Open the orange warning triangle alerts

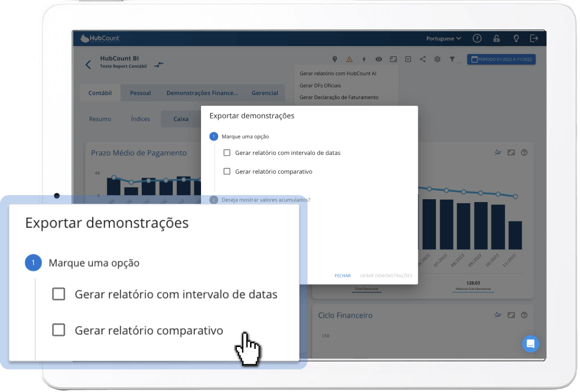pyautogui.click(x=349, y=59)
